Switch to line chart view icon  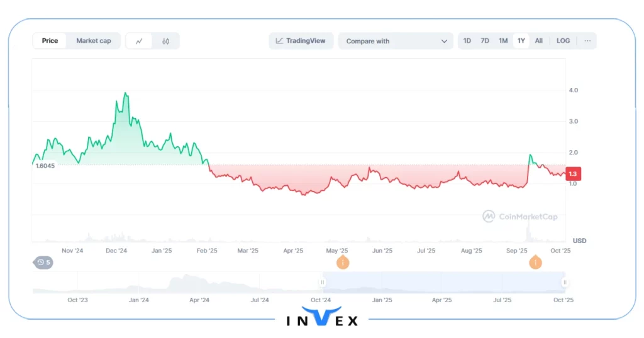tap(139, 41)
